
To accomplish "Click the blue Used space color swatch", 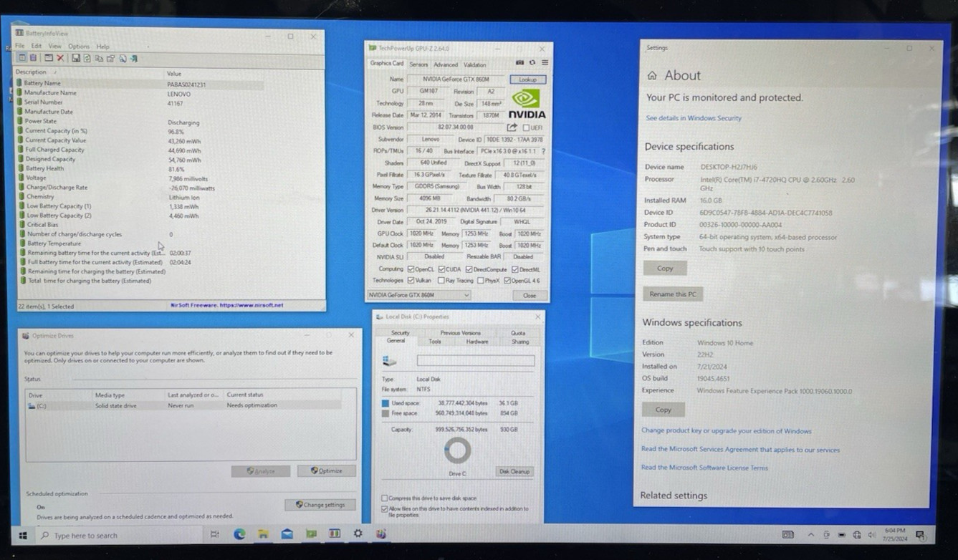I will (385, 403).
